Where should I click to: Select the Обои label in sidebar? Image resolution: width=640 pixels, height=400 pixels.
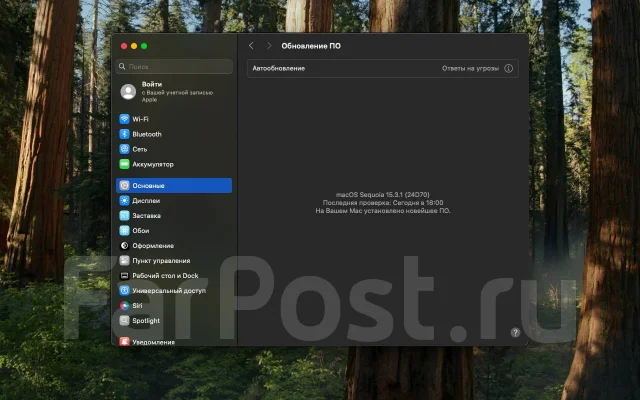(x=141, y=231)
